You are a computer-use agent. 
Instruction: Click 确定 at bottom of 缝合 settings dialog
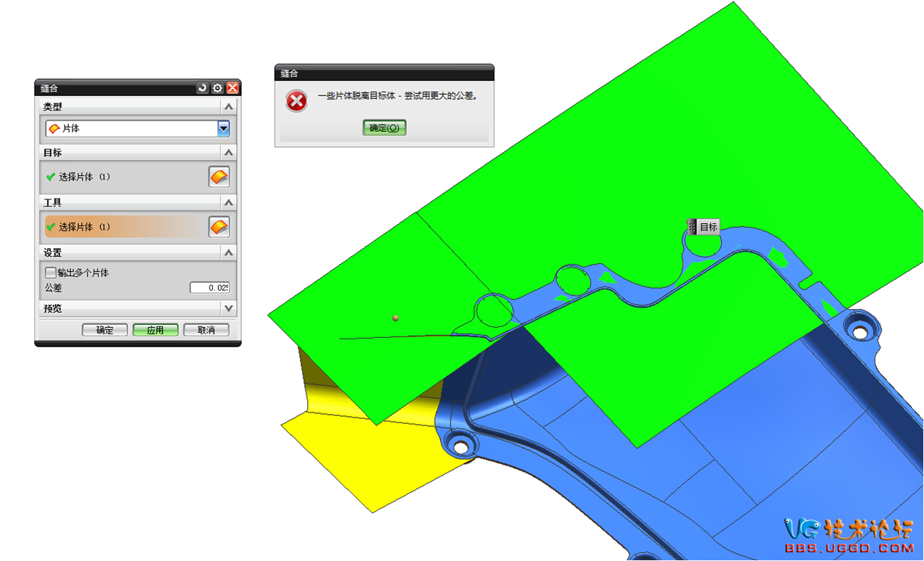click(105, 330)
